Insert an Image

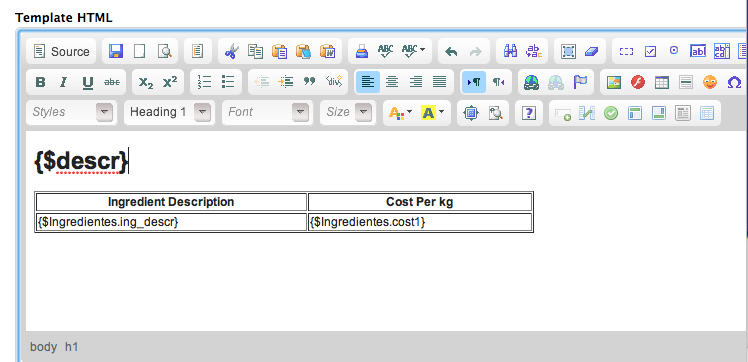click(x=614, y=82)
